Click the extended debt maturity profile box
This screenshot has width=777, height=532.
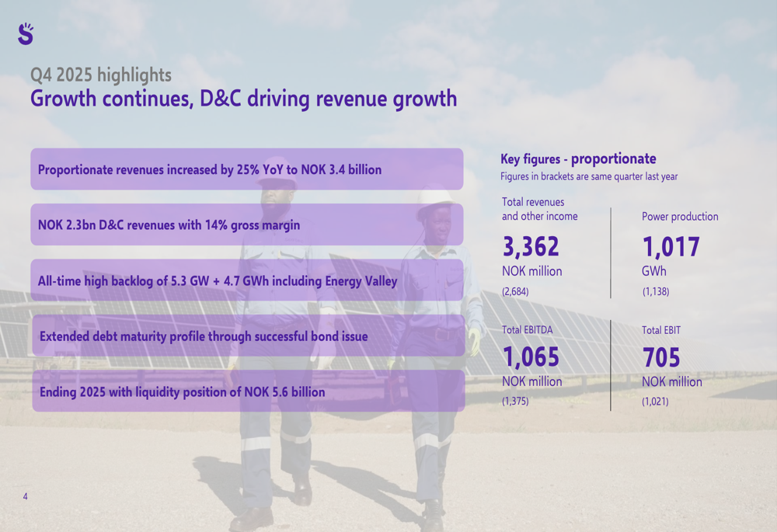tap(248, 336)
